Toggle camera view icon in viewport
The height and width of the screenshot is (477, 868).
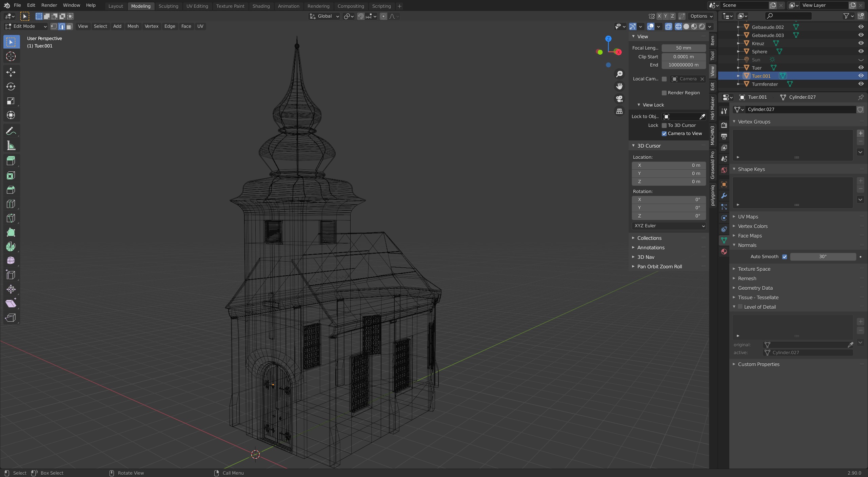coord(619,99)
